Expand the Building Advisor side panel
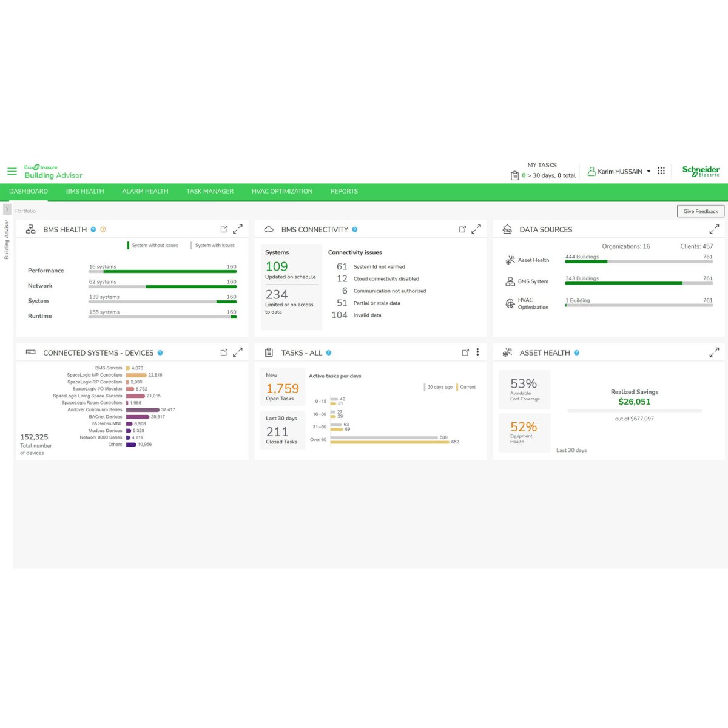The height and width of the screenshot is (728, 728). (7, 209)
